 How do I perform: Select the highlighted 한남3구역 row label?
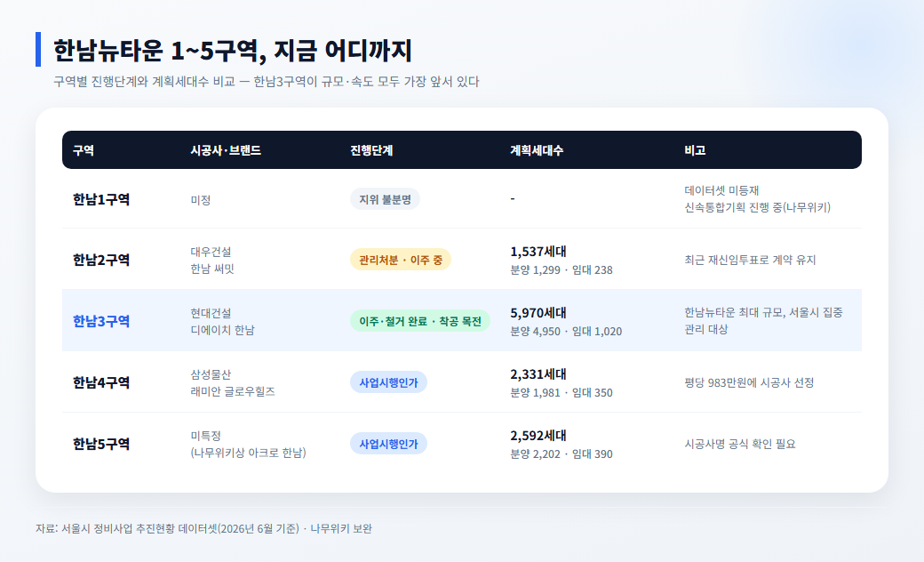click(101, 321)
